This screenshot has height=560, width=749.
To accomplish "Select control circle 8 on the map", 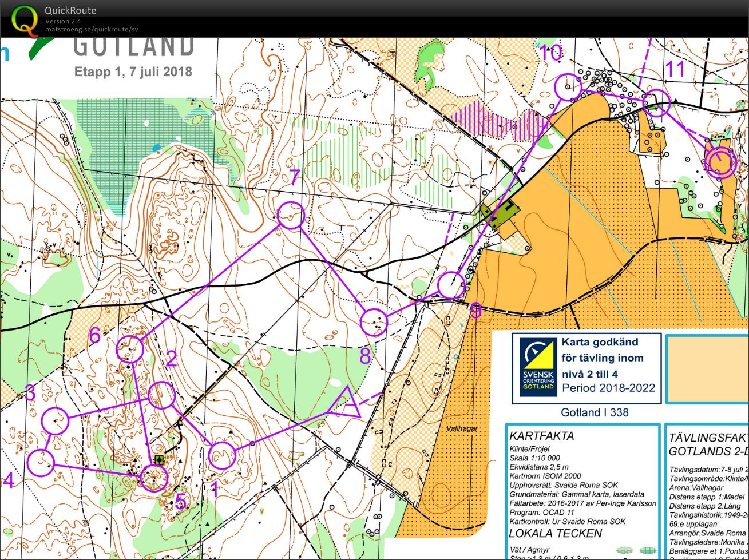I will (x=374, y=322).
